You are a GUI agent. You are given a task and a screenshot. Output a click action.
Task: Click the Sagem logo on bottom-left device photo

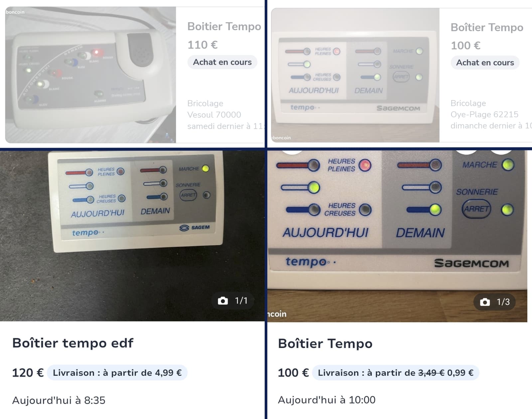(195, 228)
